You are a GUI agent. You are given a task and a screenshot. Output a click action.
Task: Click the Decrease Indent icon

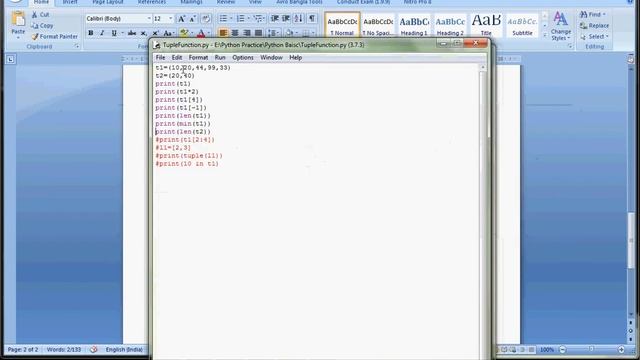click(274, 18)
